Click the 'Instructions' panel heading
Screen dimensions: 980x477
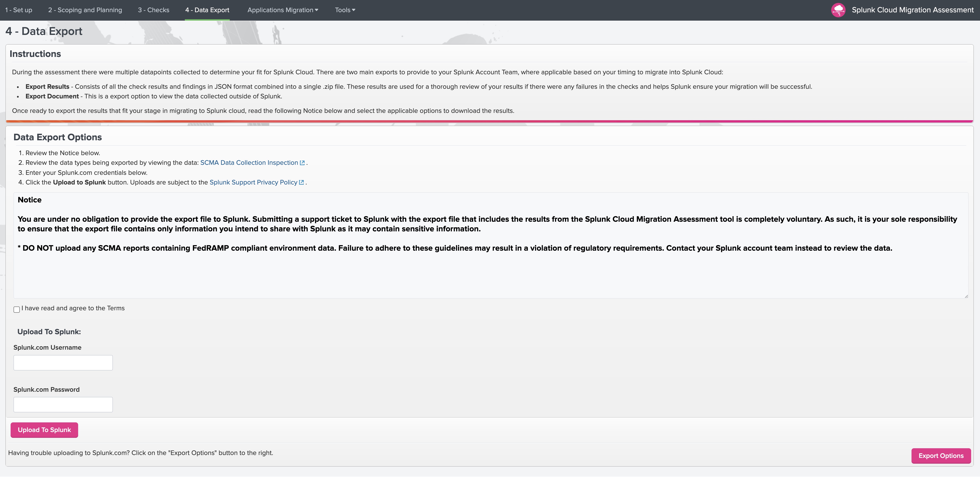35,54
